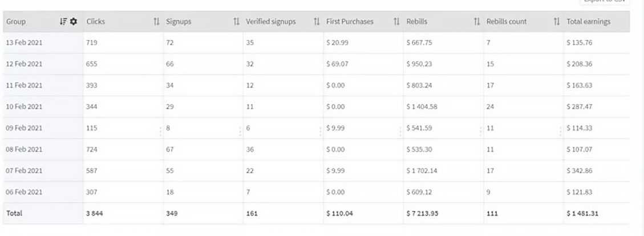
Task: Select the 13 Feb 2021 row
Action: point(25,43)
